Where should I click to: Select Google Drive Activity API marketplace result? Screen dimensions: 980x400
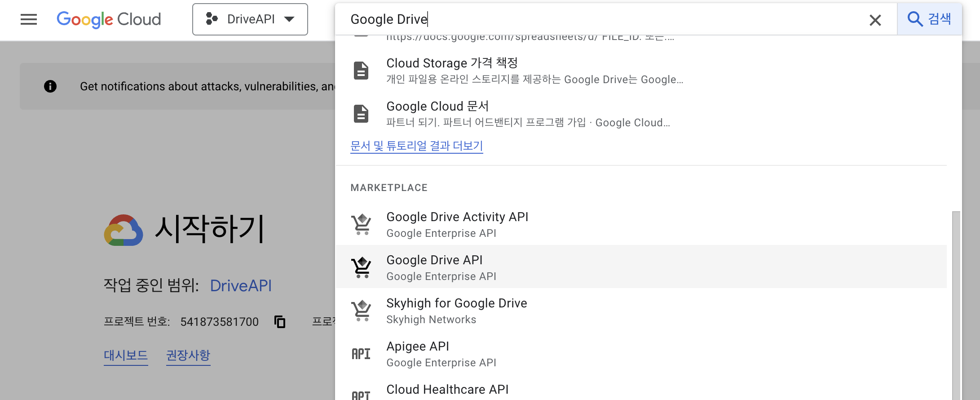641,224
